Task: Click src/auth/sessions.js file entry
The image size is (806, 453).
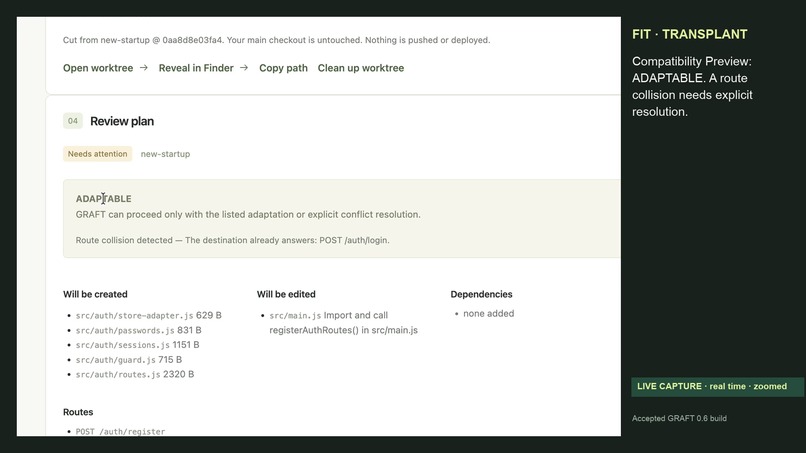Action: (x=137, y=345)
